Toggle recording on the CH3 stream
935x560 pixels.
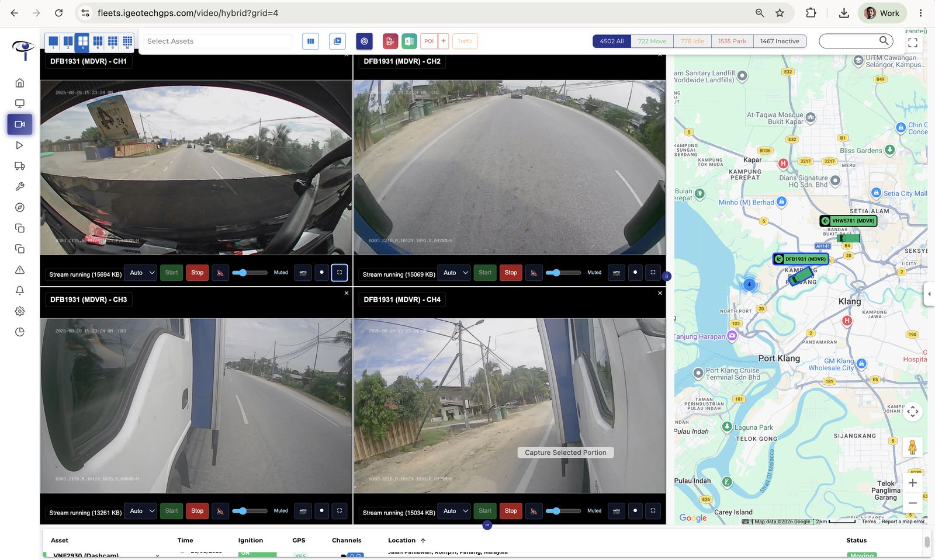pos(321,511)
